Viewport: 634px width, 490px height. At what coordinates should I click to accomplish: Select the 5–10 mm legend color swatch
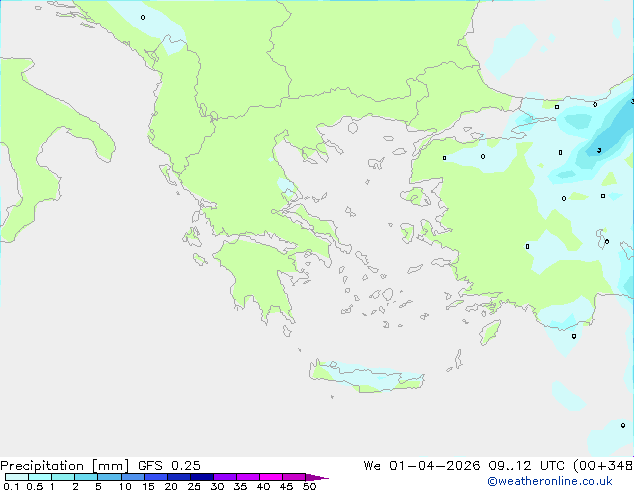point(110,477)
